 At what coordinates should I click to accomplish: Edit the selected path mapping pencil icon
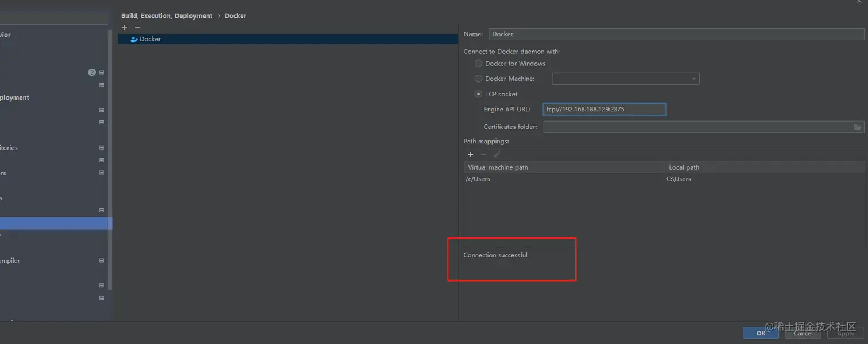[x=497, y=154]
